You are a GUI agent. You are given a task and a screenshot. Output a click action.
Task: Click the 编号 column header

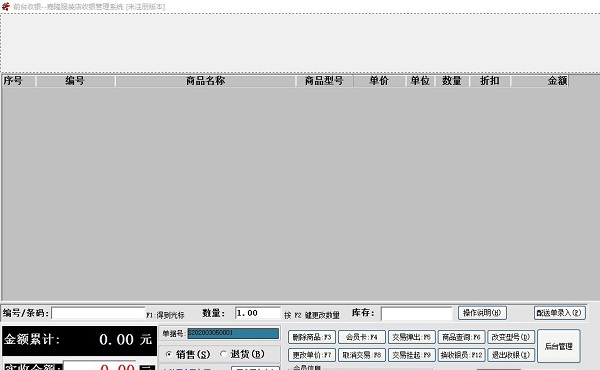(x=75, y=81)
